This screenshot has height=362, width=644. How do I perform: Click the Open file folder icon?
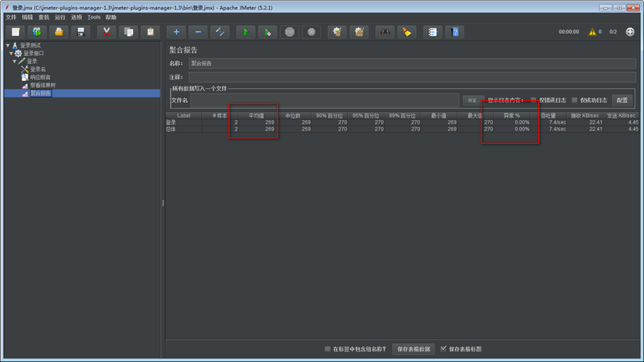pyautogui.click(x=59, y=32)
